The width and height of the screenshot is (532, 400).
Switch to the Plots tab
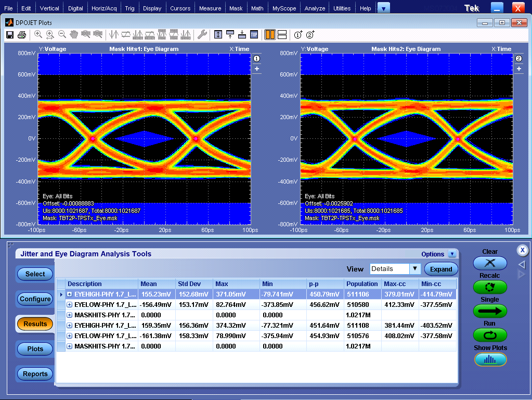[x=35, y=349]
